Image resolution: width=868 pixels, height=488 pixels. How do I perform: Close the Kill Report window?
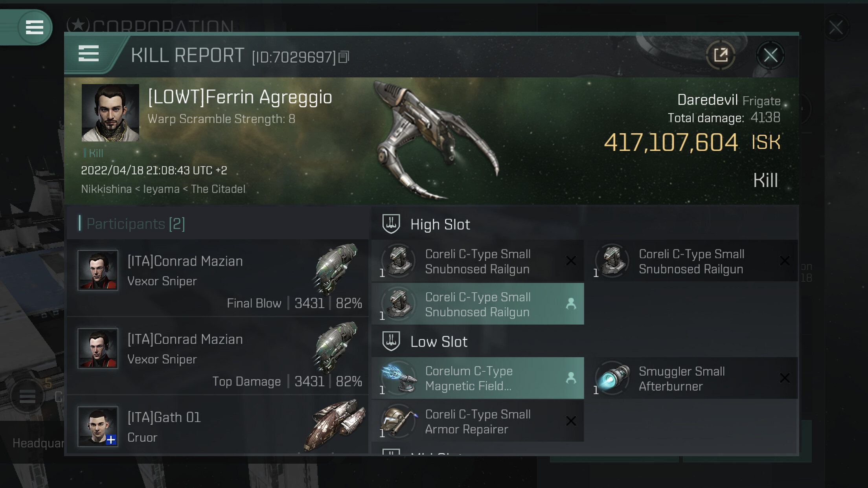[770, 55]
